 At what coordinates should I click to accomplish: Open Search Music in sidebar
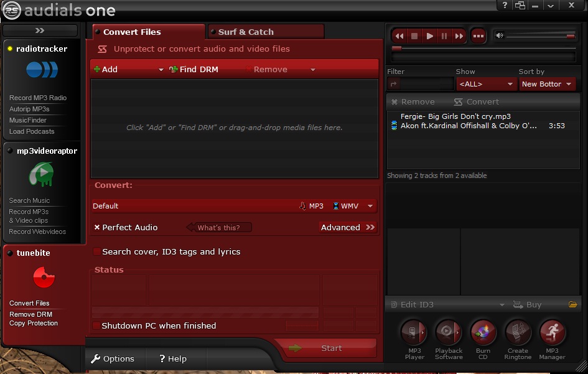(x=29, y=201)
